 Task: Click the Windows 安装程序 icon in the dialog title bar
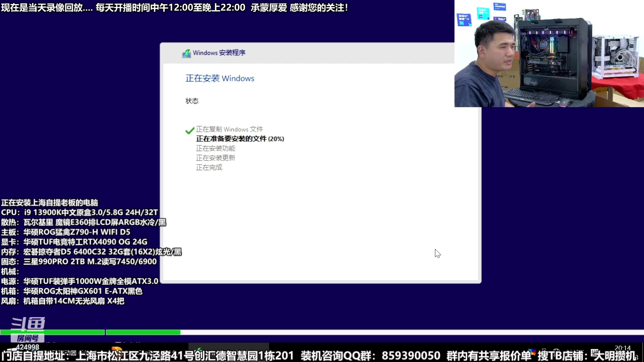(x=187, y=53)
